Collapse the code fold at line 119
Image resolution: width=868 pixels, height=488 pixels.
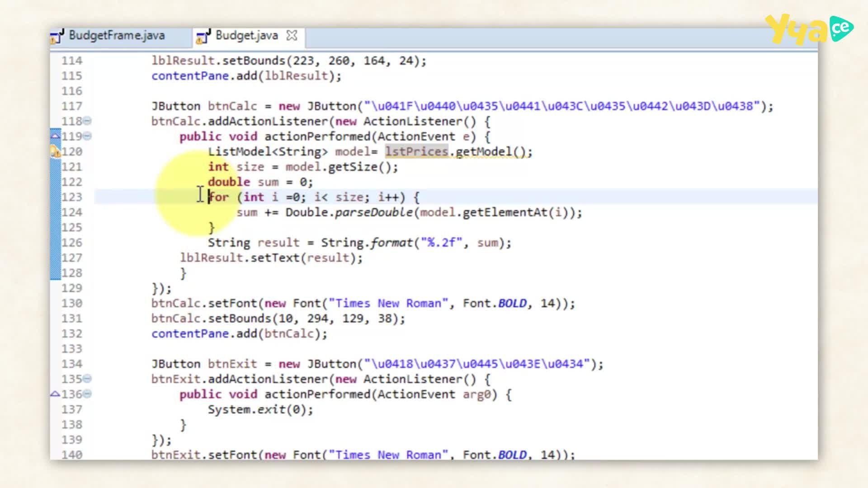tap(87, 136)
